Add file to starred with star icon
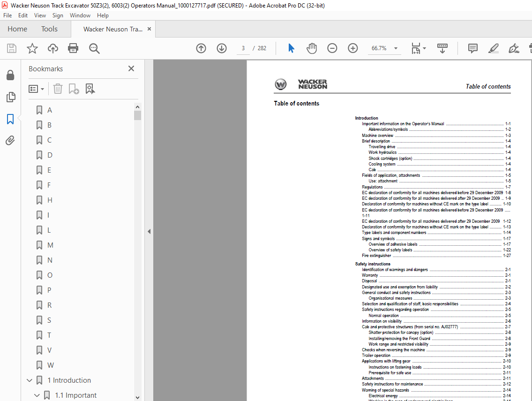Image resolution: width=532 pixels, height=401 pixels. 32,48
